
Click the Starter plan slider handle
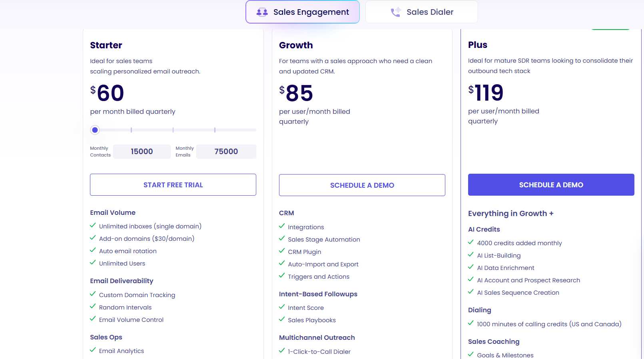[95, 130]
